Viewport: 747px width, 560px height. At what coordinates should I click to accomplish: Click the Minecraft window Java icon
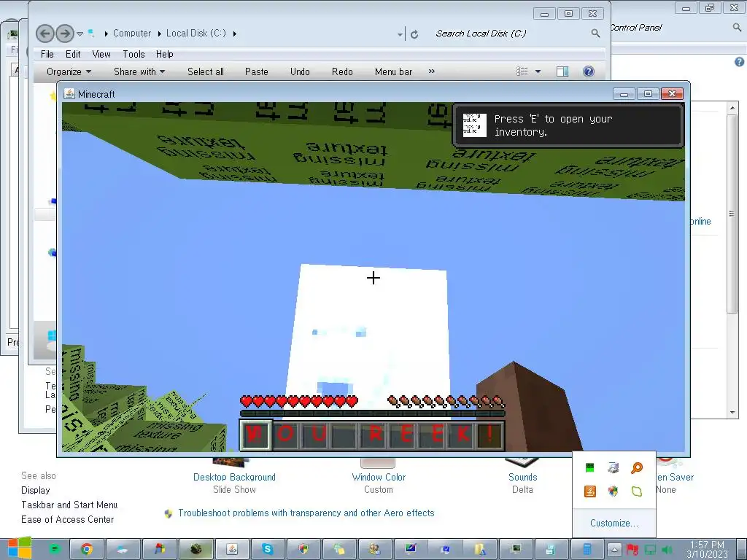pos(69,94)
